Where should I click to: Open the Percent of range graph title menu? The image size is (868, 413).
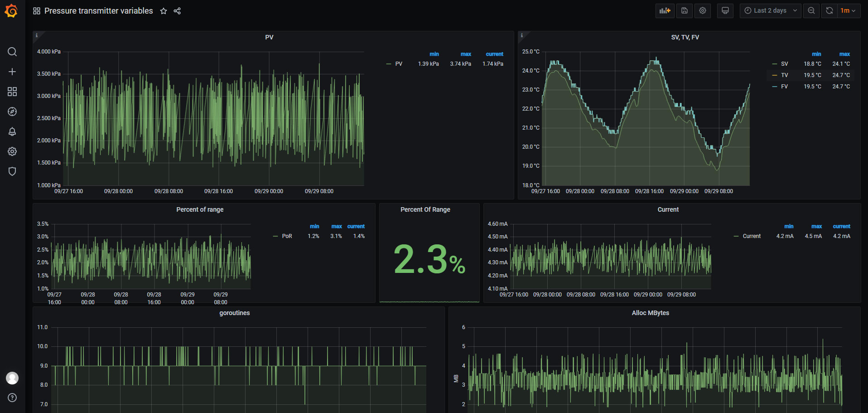(200, 209)
